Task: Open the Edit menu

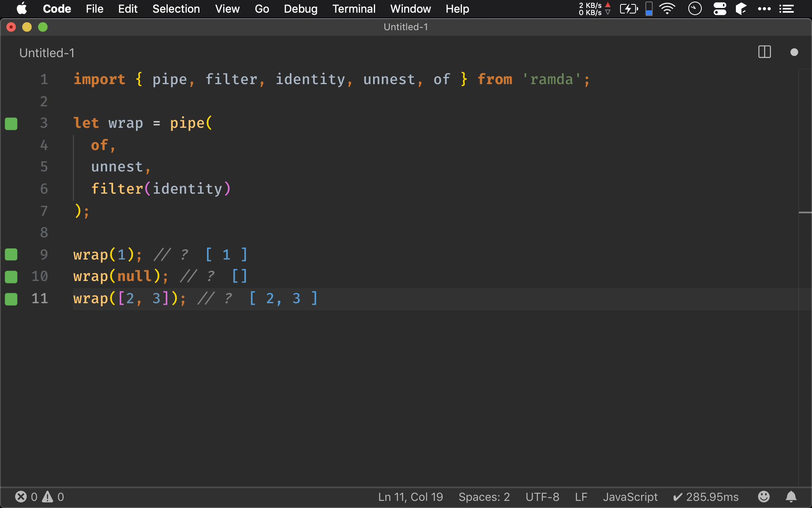Action: click(128, 9)
